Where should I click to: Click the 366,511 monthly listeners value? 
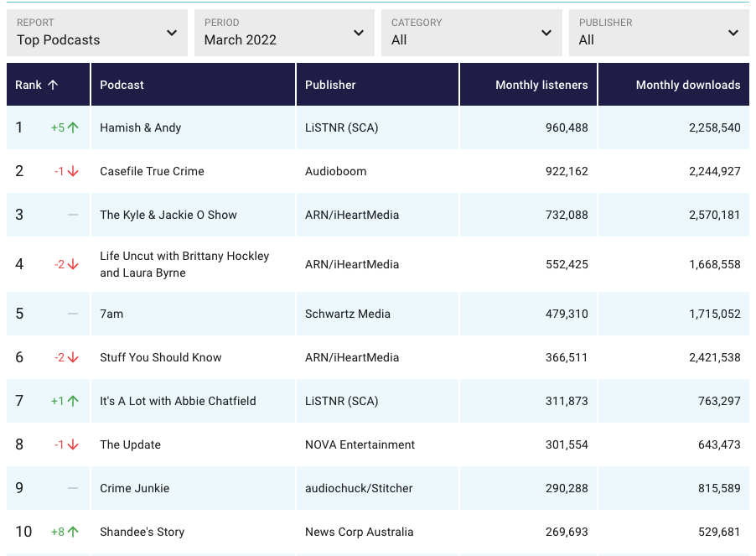click(567, 357)
